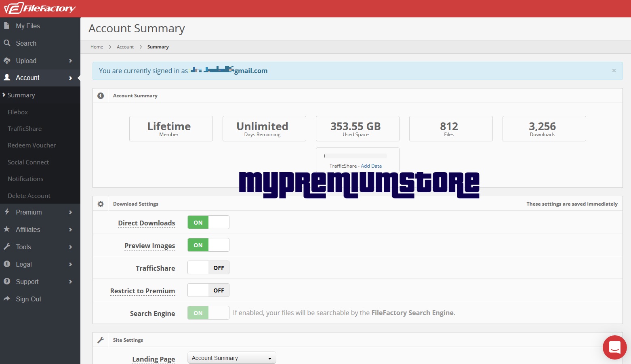
Task: Click the Affiliates star icon
Action: 7,229
